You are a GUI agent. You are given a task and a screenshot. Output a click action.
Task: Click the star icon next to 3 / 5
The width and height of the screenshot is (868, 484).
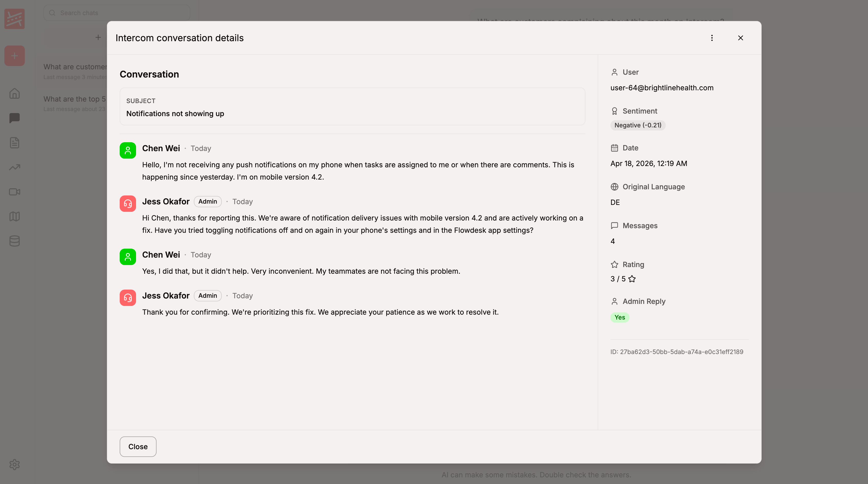click(632, 279)
